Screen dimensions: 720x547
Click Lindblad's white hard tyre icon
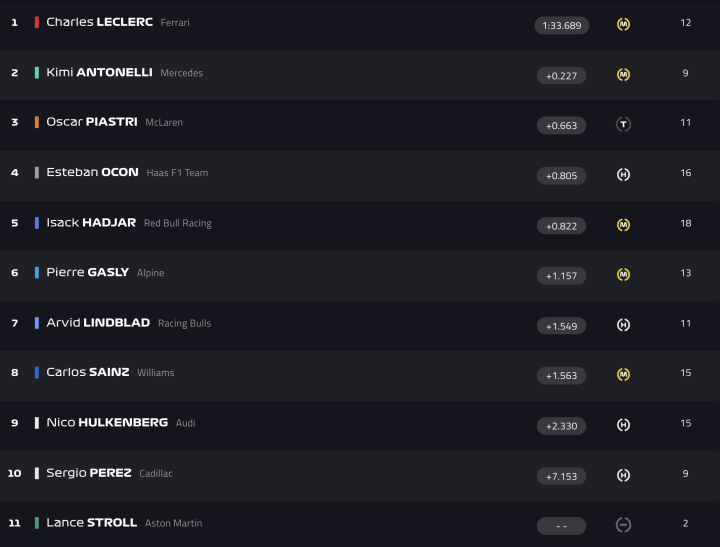point(623,325)
